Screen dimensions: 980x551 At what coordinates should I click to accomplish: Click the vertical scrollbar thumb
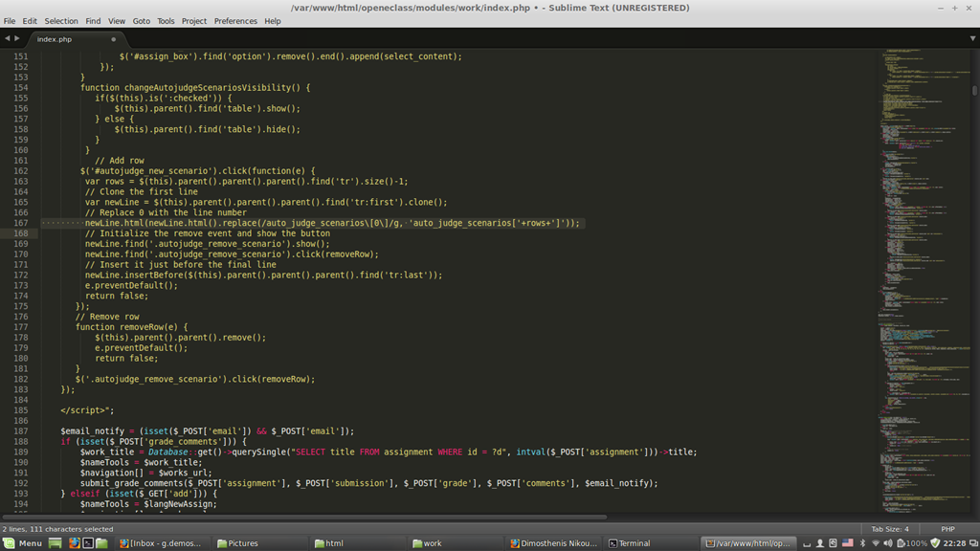(974, 91)
